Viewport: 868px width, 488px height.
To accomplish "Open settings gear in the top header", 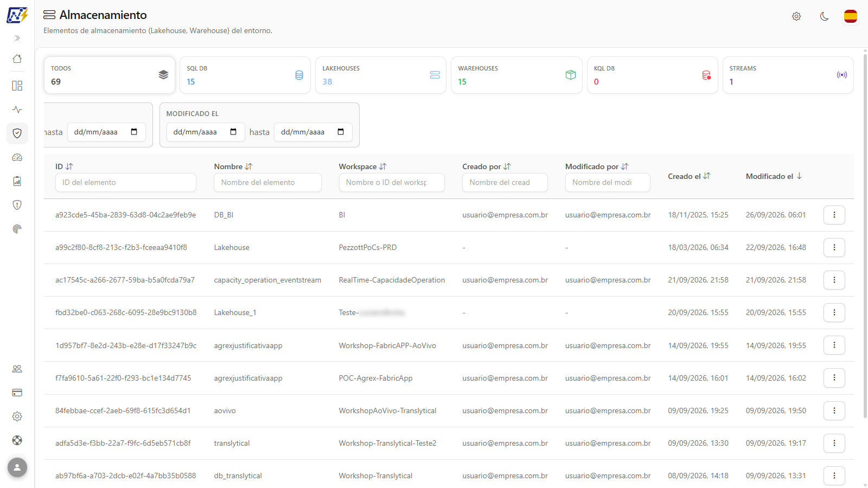I will (796, 16).
